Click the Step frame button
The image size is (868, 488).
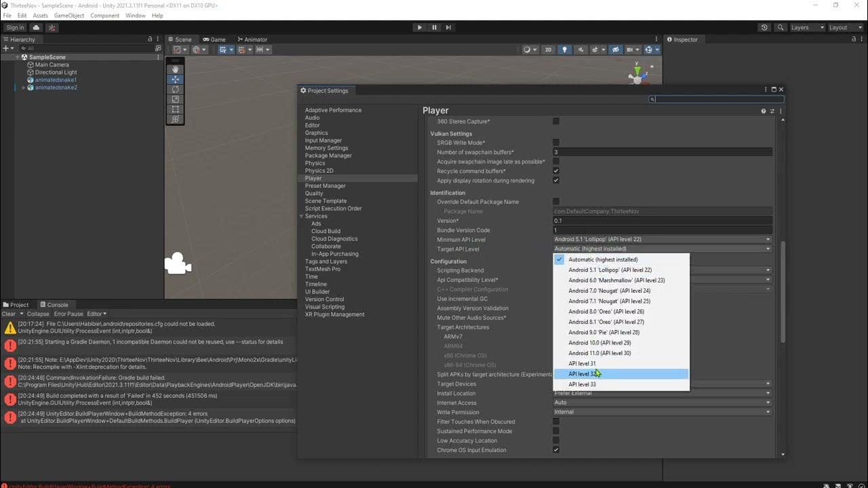(x=448, y=28)
